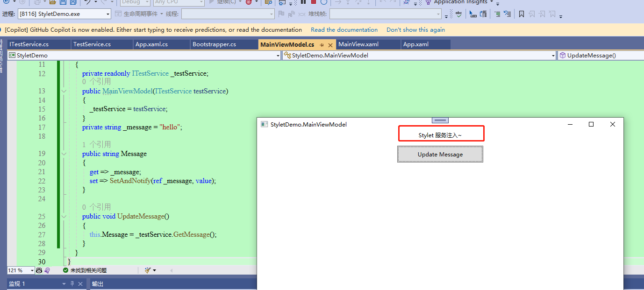Open the StyletDemo.MainViewModel type dropdown
Viewport: 644px width, 290px height.
(553, 56)
